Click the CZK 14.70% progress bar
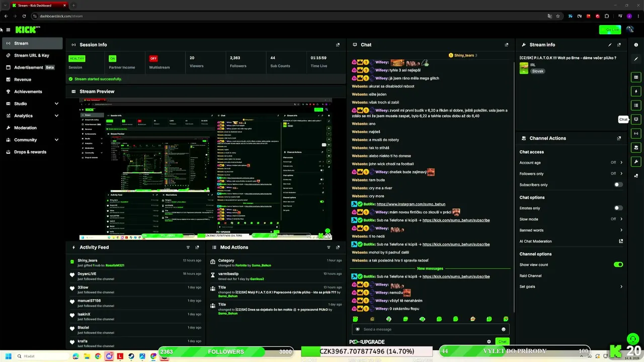The image size is (644, 362). point(367,351)
